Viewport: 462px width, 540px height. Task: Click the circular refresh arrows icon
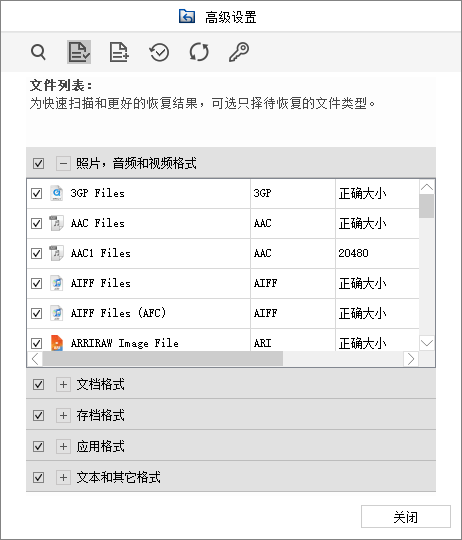coord(199,52)
